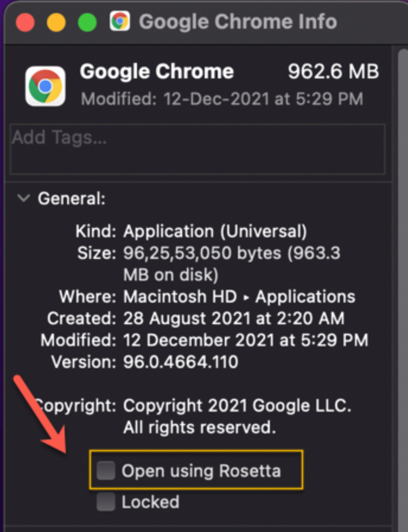This screenshot has width=408, height=532.
Task: Click the Google Chrome Info window title
Action: pos(237,22)
